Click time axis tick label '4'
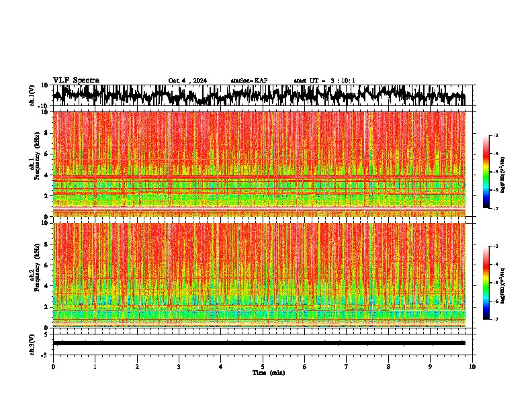The width and height of the screenshot is (532, 411). (x=221, y=367)
